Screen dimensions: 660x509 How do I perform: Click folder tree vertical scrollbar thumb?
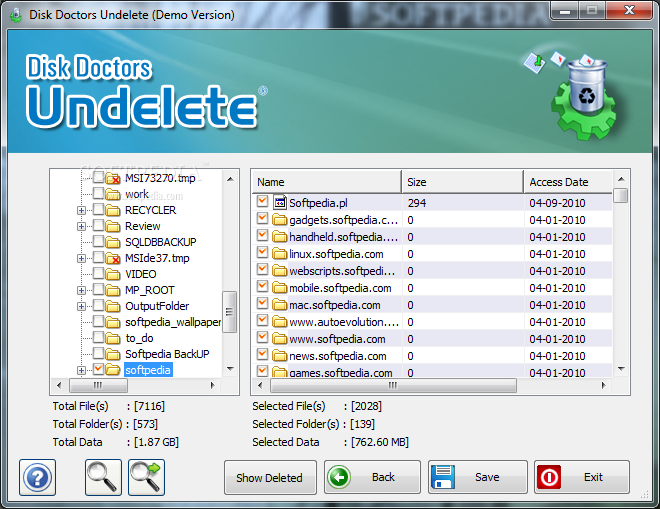click(229, 312)
